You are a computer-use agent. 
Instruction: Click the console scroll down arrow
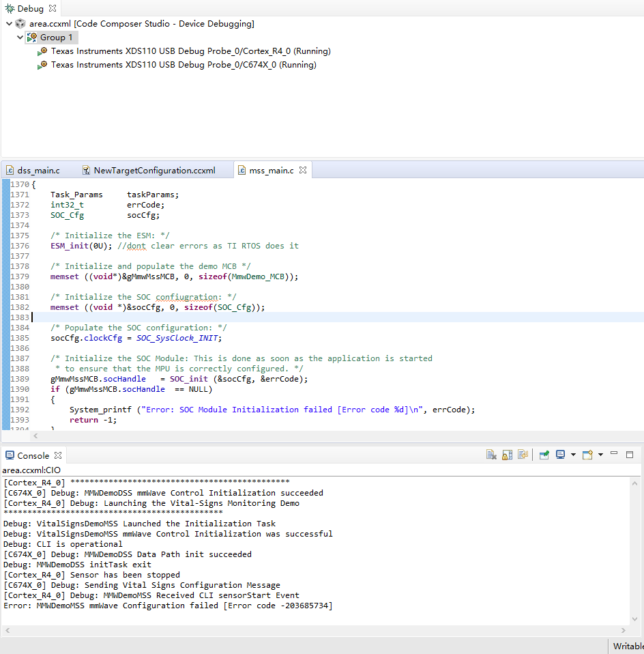click(x=634, y=619)
